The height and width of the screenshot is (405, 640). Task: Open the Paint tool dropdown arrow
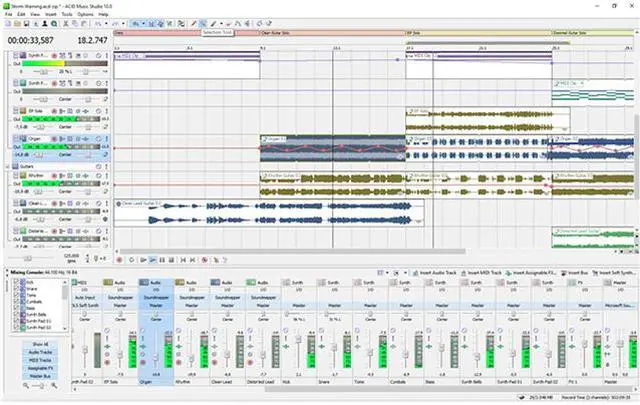(x=221, y=24)
